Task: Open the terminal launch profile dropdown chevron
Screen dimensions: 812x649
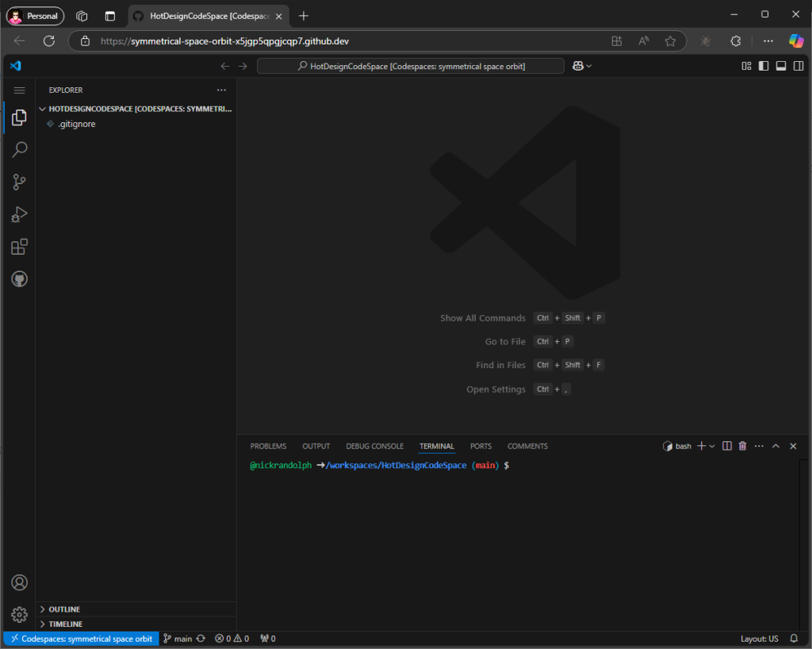Action: pyautogui.click(x=711, y=446)
